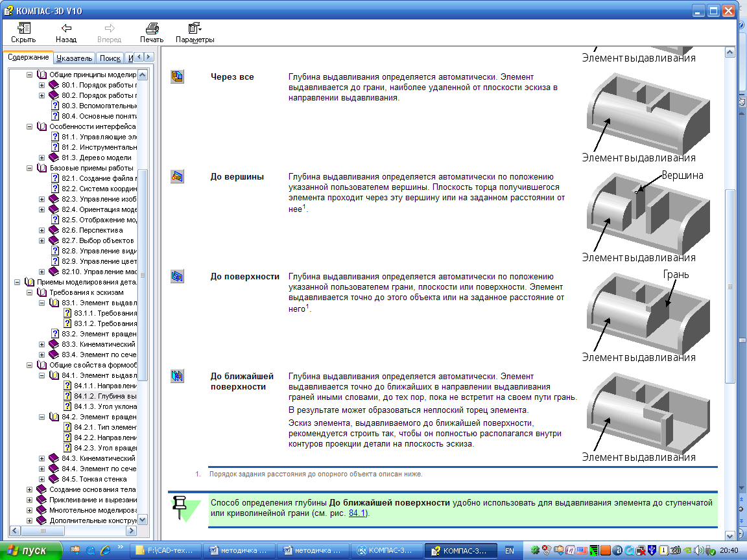Click the topic icon of 84.1.2 Глубина

pyautogui.click(x=67, y=396)
